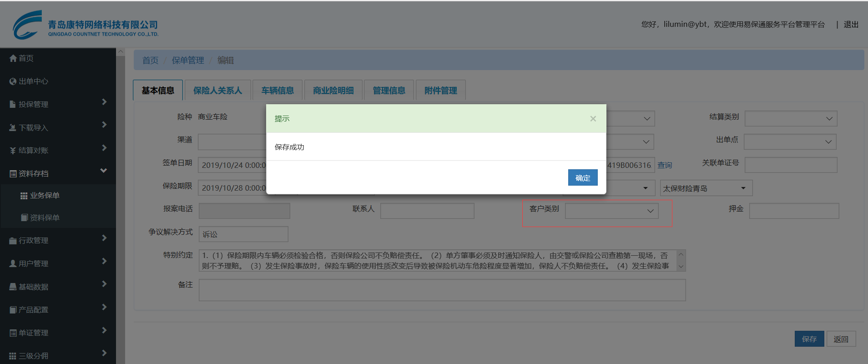Expand the 下载导入 menu chevron
The image size is (868, 364).
pos(104,125)
